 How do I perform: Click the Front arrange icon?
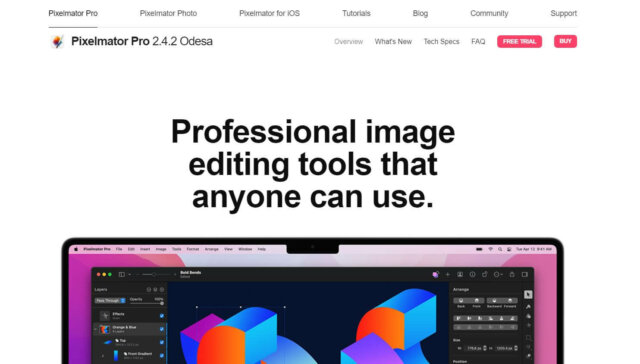pos(476,301)
